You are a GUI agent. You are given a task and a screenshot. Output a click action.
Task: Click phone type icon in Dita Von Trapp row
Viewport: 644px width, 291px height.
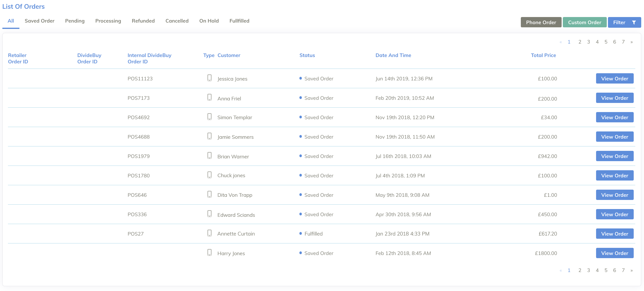pos(209,194)
